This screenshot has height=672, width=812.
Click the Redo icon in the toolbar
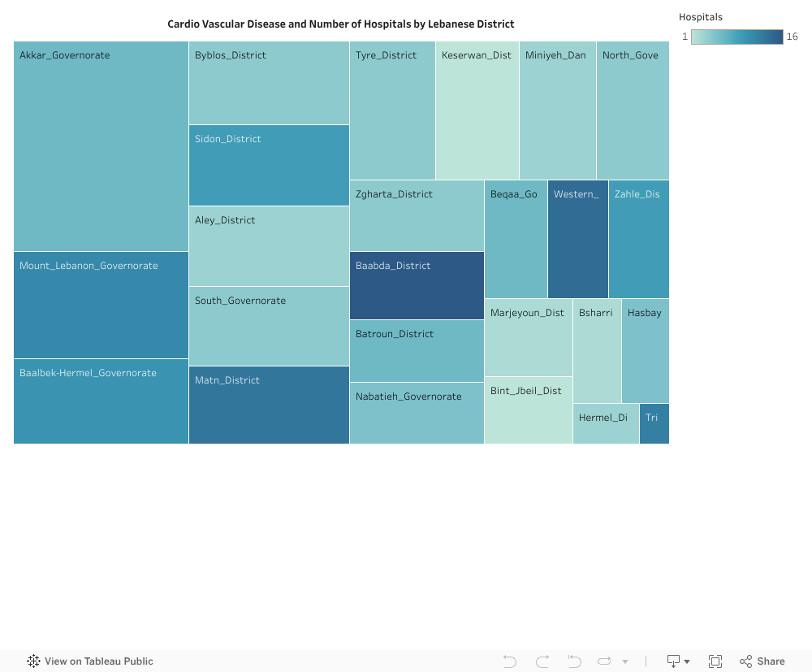[542, 661]
